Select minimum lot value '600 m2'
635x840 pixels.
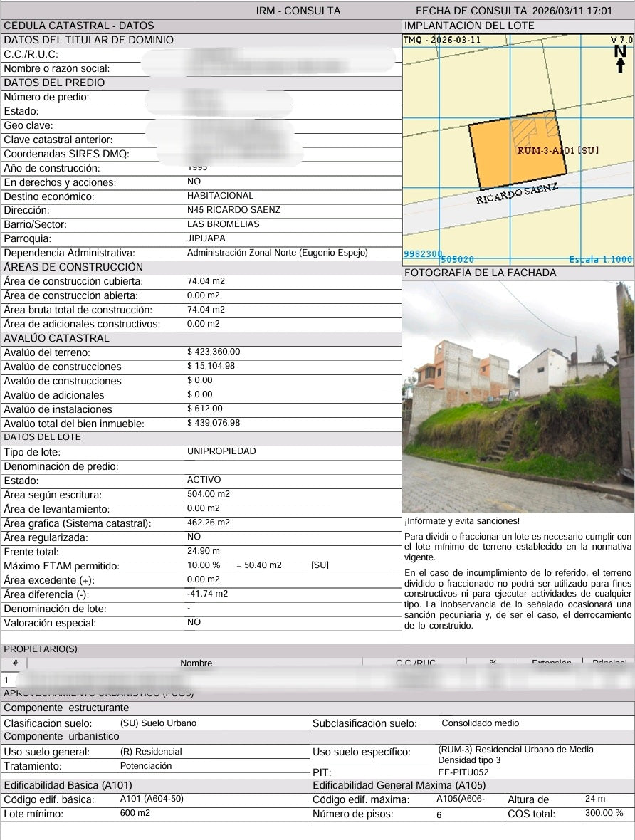click(135, 813)
